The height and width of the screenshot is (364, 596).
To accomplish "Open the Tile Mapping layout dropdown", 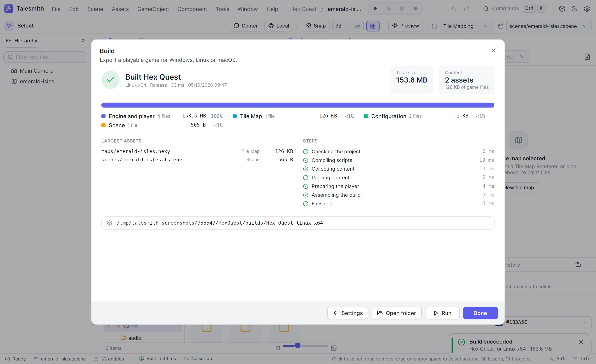I will [466, 26].
